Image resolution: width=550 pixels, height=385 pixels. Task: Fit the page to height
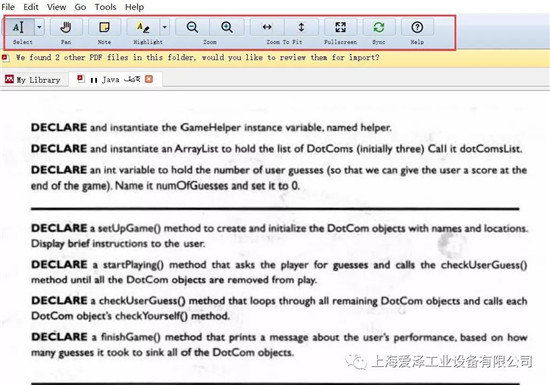[x=301, y=27]
